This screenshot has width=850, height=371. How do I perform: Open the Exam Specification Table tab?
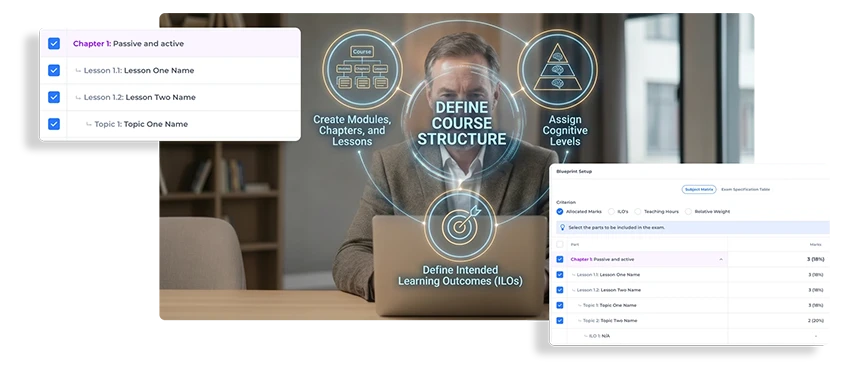745,189
